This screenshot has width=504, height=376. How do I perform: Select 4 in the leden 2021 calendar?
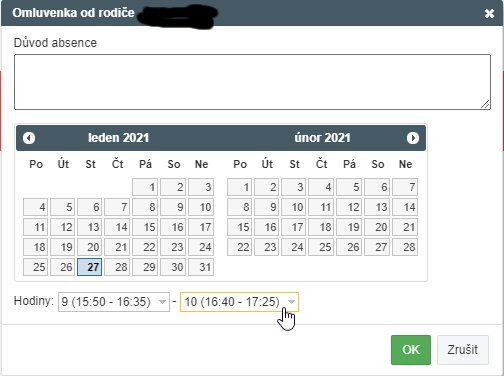tap(35, 207)
